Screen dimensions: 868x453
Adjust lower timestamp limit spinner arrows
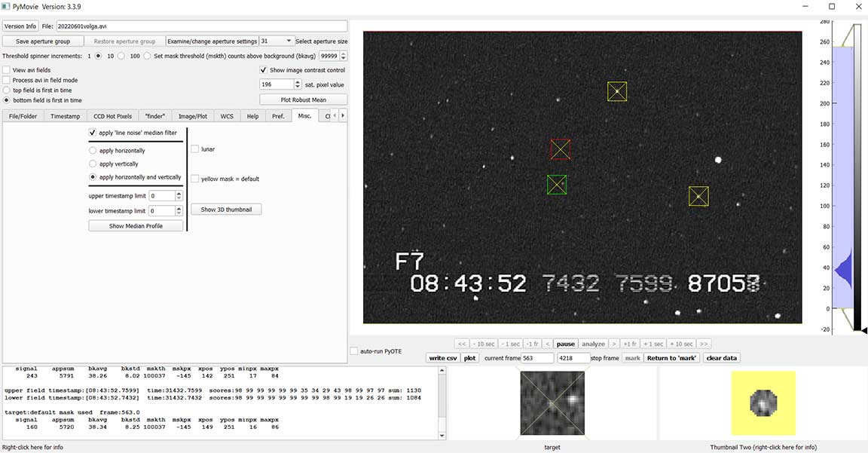coord(179,210)
